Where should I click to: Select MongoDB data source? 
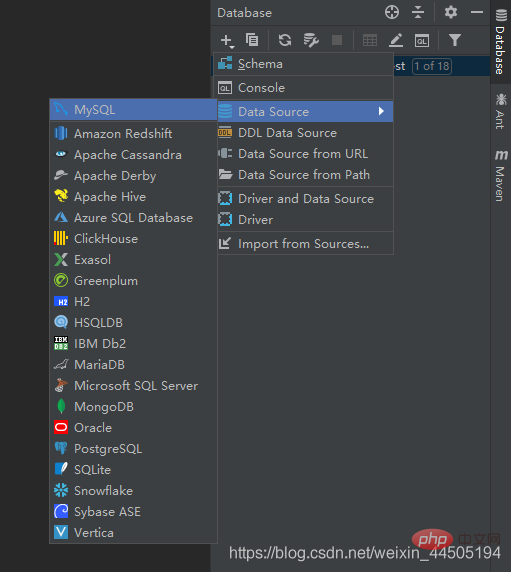[x=133, y=407]
